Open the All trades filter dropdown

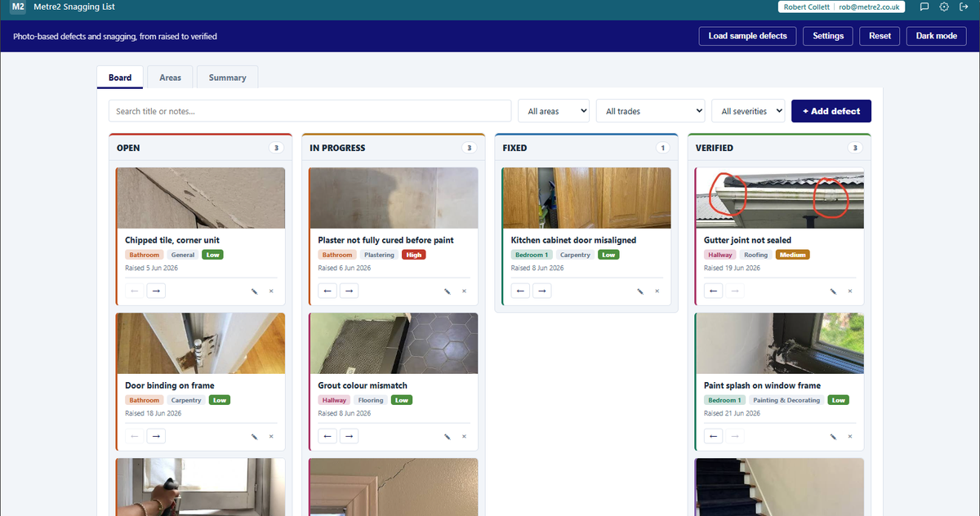tap(651, 111)
